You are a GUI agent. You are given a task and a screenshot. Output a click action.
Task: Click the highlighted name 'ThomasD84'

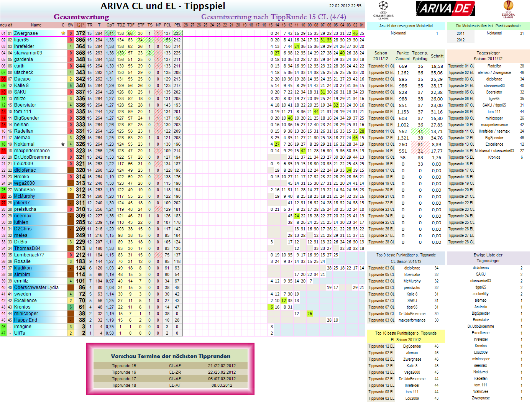[27, 248]
